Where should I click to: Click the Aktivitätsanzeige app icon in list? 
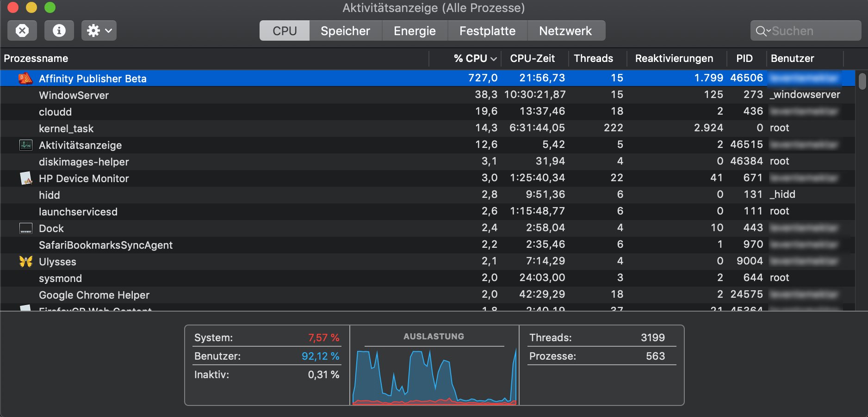coord(26,145)
